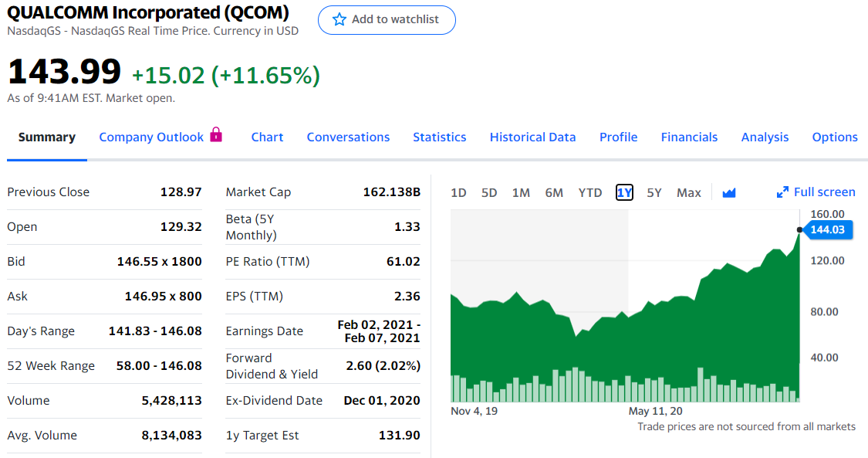Open the Summary tab
This screenshot has width=868, height=458.
(46, 137)
